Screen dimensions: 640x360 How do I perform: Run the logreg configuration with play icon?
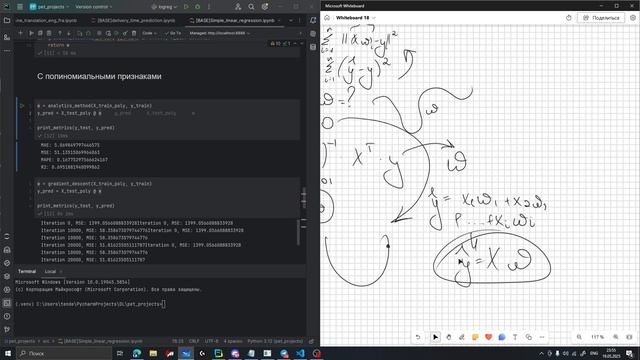pos(186,7)
